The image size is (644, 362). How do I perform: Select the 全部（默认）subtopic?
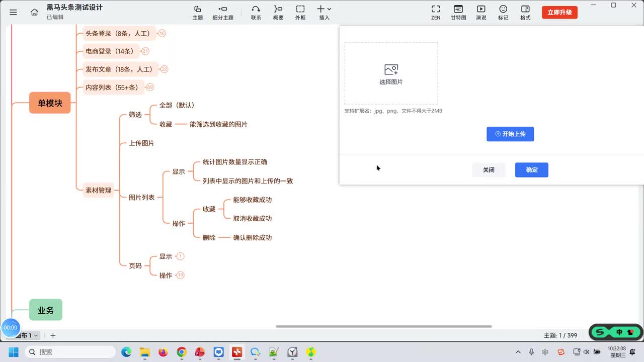coord(177,105)
